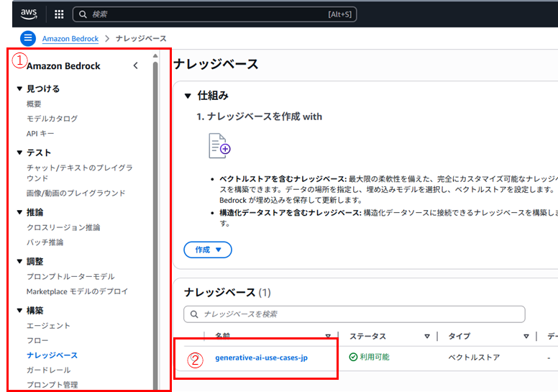Toggle the blue hamburger navigation menu

click(x=28, y=38)
